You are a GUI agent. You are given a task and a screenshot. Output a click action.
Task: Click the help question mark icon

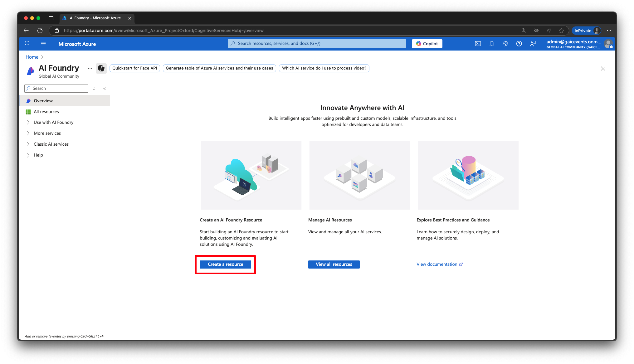[x=519, y=44]
